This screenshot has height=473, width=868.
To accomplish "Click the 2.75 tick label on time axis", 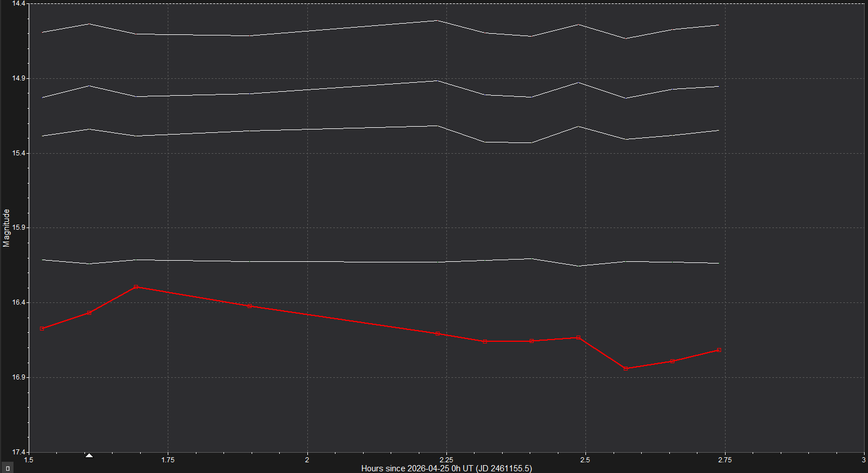I will 724,460.
